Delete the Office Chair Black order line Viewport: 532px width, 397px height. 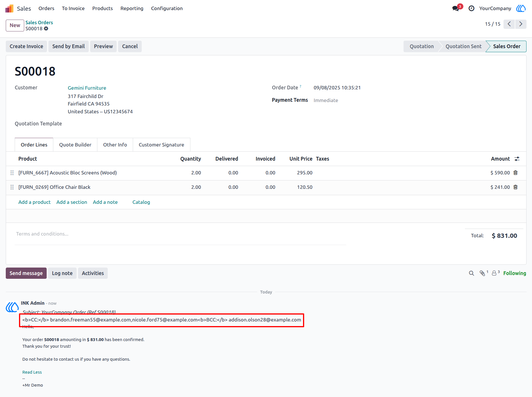(x=516, y=187)
